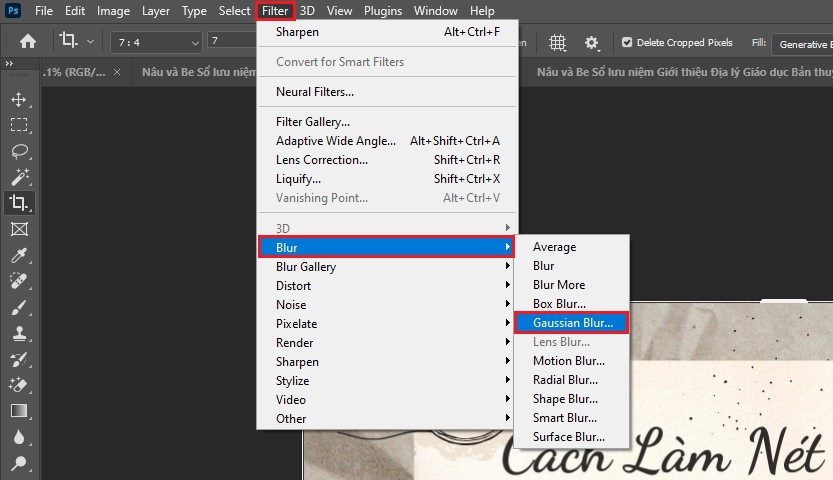The image size is (833, 480).
Task: Select the Brush tool
Action: click(19, 307)
